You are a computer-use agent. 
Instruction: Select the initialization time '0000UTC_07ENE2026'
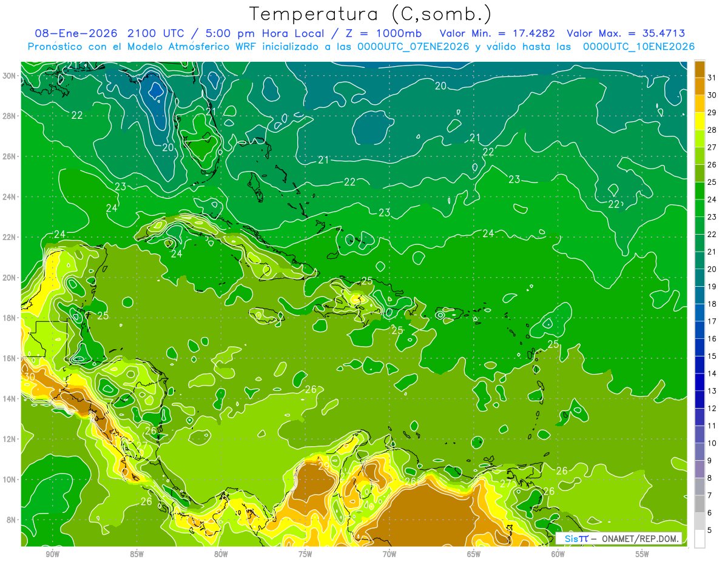point(414,47)
